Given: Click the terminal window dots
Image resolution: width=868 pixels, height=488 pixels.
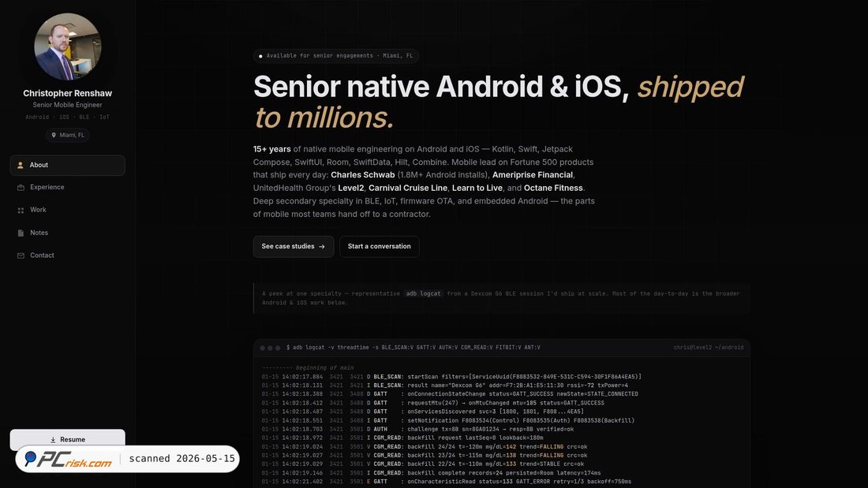Looking at the screenshot, I should coord(270,348).
